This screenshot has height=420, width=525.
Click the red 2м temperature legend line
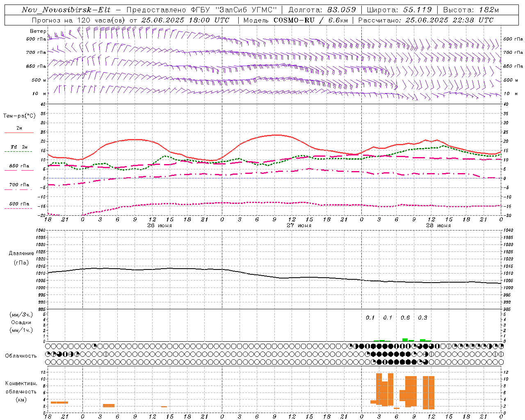[x=19, y=132]
